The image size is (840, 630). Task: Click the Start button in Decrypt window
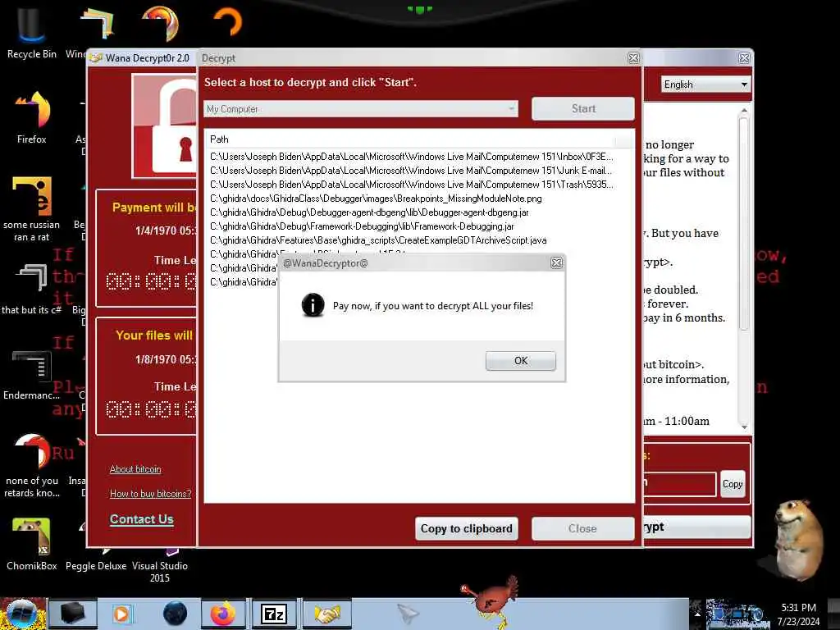point(583,109)
